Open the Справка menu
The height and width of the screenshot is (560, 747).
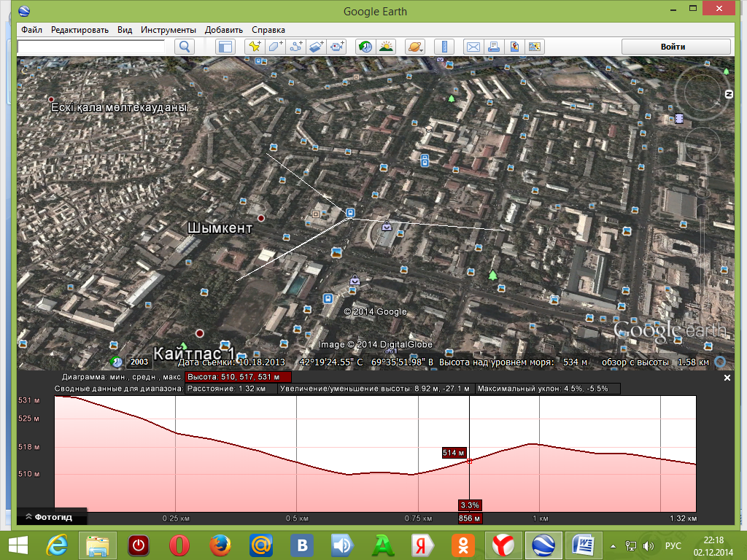coord(268,29)
